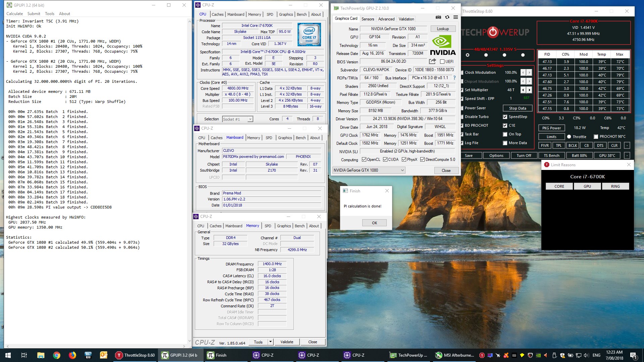644x362 pixels.
Task: Select the second ThrottleStop profile radio button
Action: click(x=486, y=55)
